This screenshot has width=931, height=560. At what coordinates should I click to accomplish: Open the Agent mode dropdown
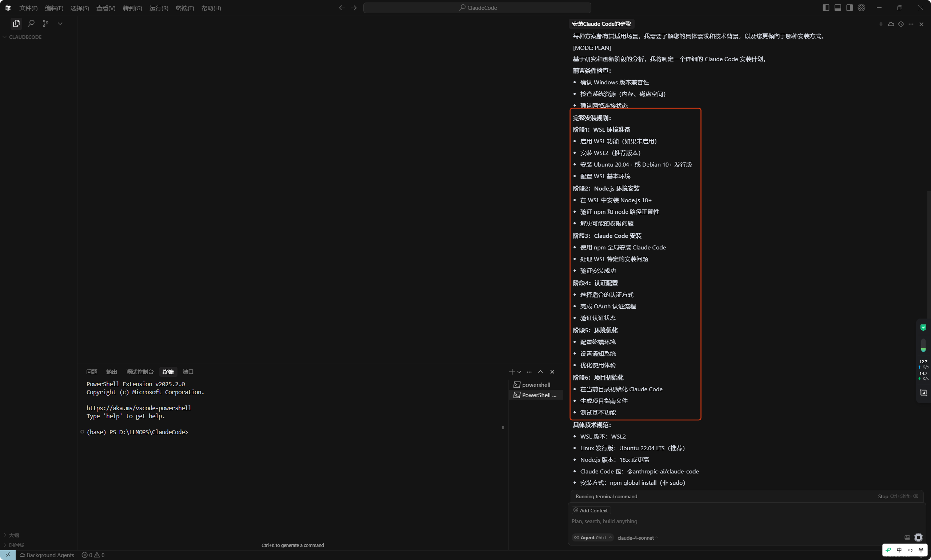pyautogui.click(x=592, y=538)
